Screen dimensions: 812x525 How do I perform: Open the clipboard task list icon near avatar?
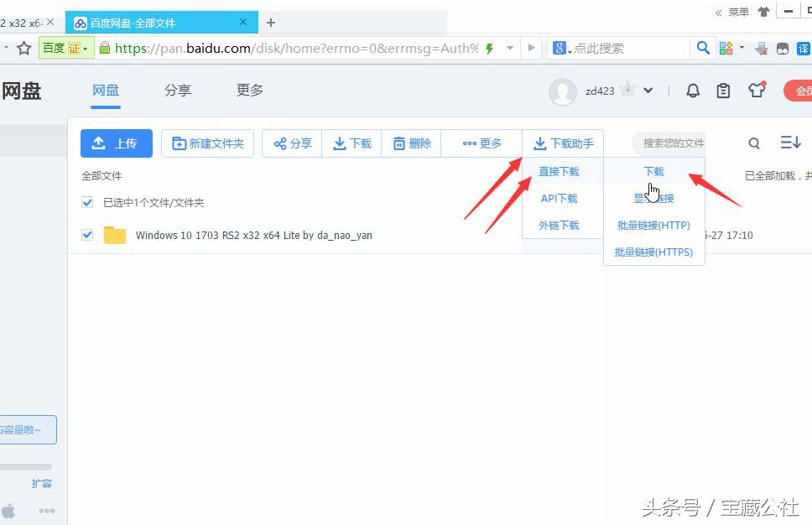[x=724, y=90]
